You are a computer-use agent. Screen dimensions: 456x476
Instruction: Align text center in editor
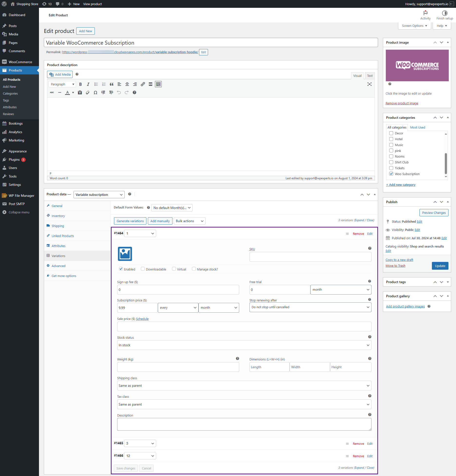point(127,84)
